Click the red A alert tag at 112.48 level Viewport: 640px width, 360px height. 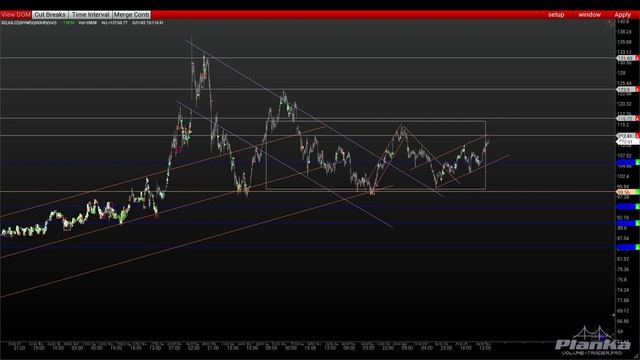point(637,136)
